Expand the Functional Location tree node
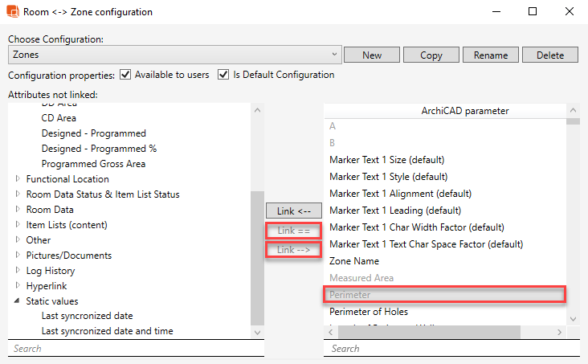Image resolution: width=588 pixels, height=364 pixels. coord(18,179)
